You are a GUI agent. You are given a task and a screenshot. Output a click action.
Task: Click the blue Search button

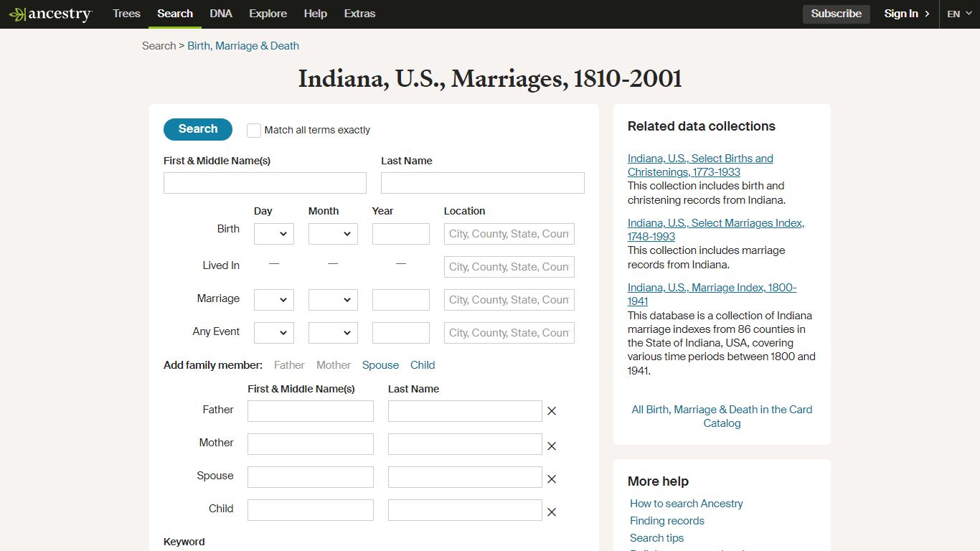tap(198, 129)
